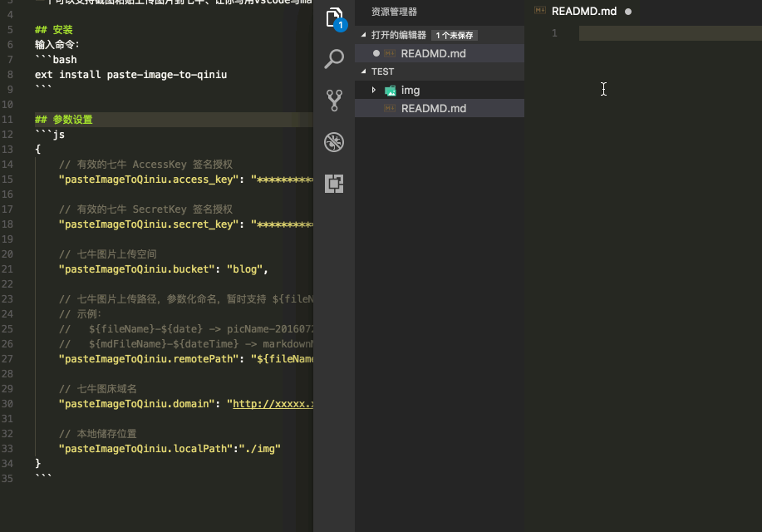Click the // 七牛图片上传空间 comment
Screen dimensions: 762x532
(x=107, y=254)
